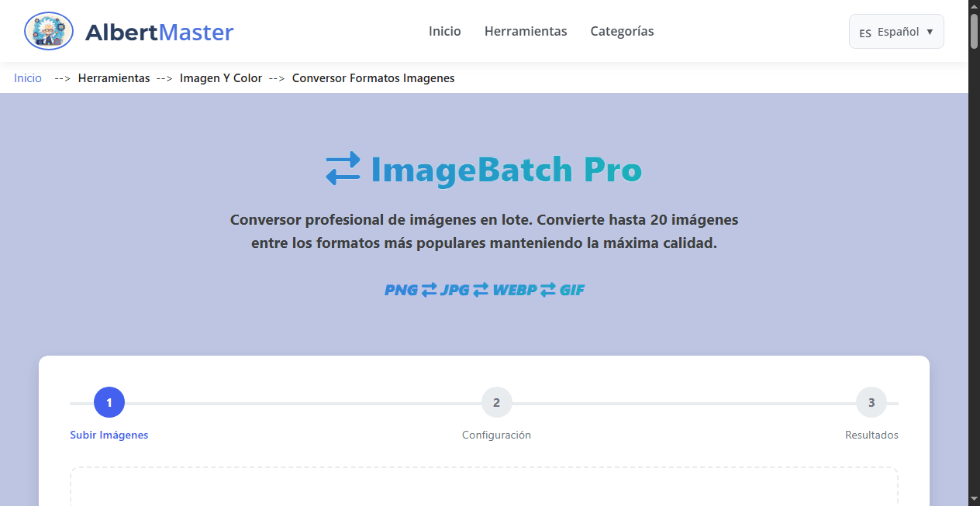Screen dimensions: 980x506
Task: Select the PNG format badge
Action: click(x=400, y=290)
